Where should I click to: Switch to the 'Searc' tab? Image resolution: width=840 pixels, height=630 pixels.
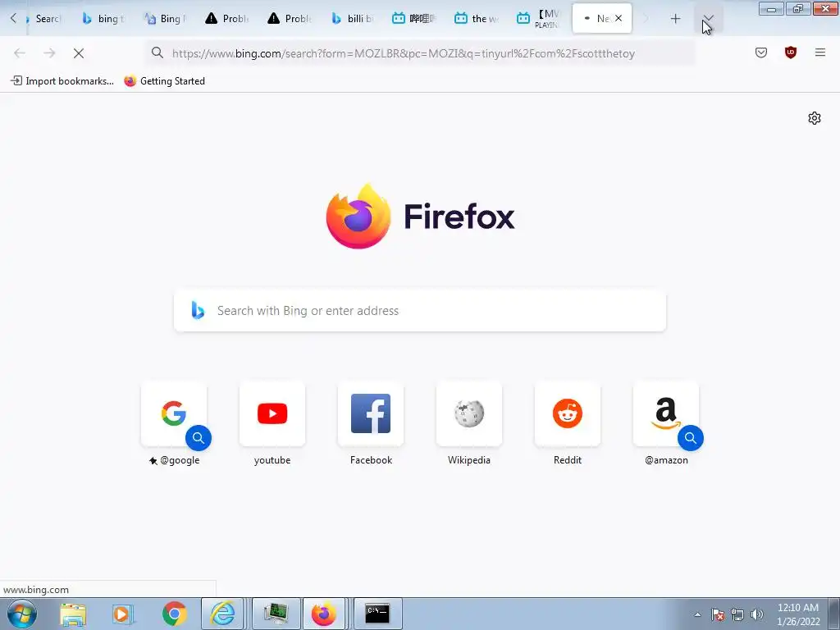pos(44,18)
